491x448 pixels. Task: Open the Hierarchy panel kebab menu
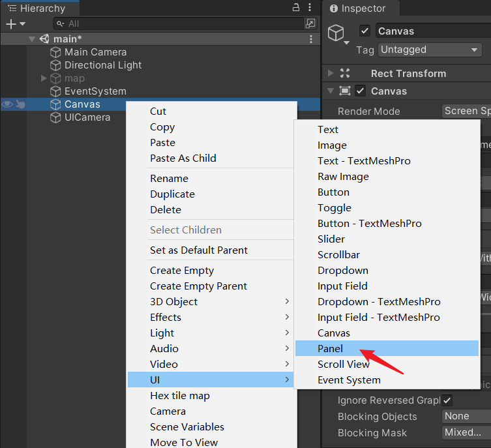310,8
